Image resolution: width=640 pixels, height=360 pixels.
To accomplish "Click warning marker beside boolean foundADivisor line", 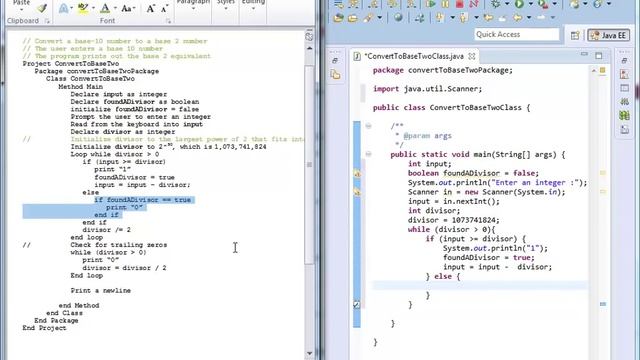I will pos(357,173).
